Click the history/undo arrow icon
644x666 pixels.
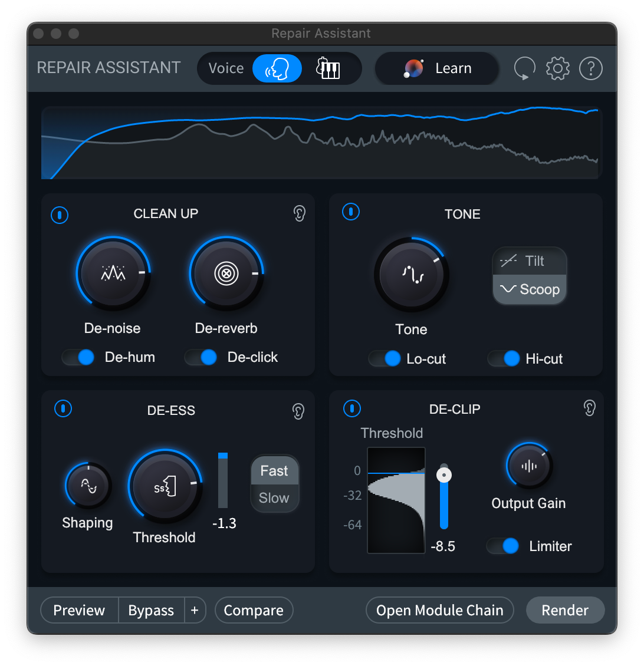[x=524, y=68]
